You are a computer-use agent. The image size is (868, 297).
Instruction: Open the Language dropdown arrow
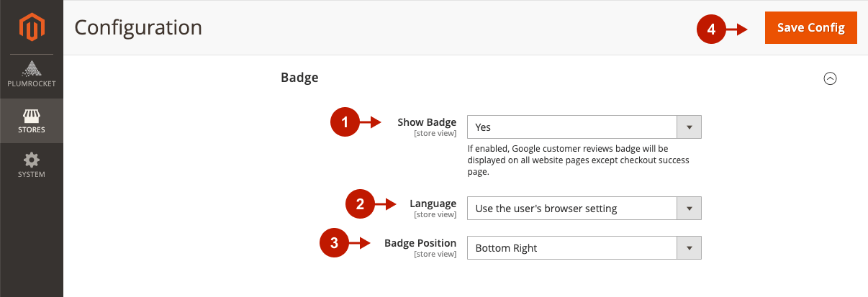[690, 209]
